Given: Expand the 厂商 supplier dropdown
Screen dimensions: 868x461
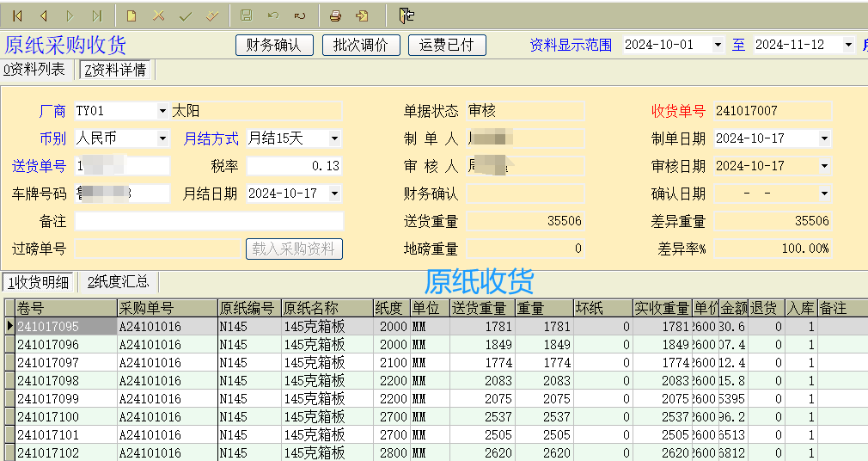Looking at the screenshot, I should click(162, 111).
